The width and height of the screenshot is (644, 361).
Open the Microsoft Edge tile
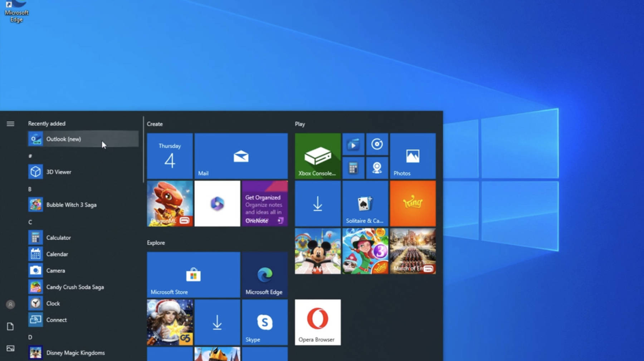[x=265, y=275]
